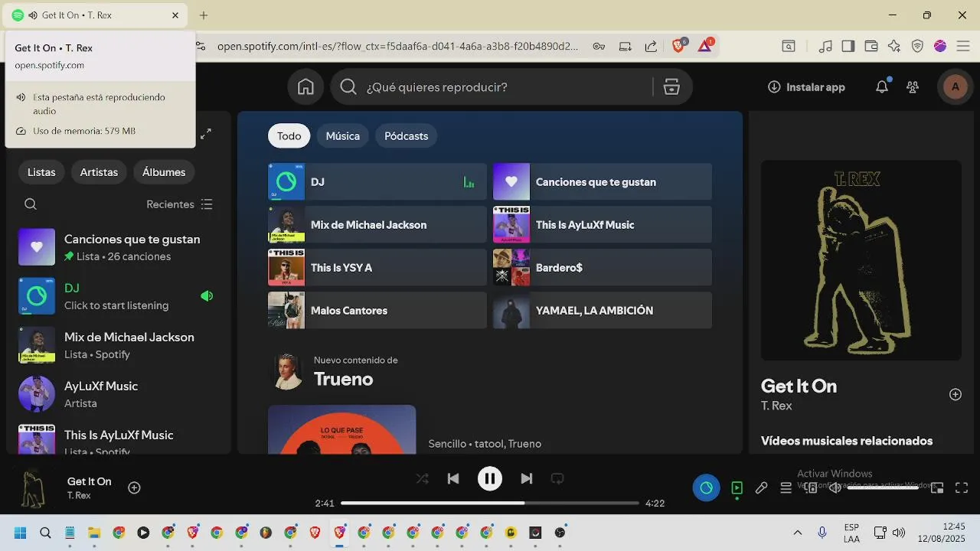Expand your library with the arrows icon

click(206, 134)
